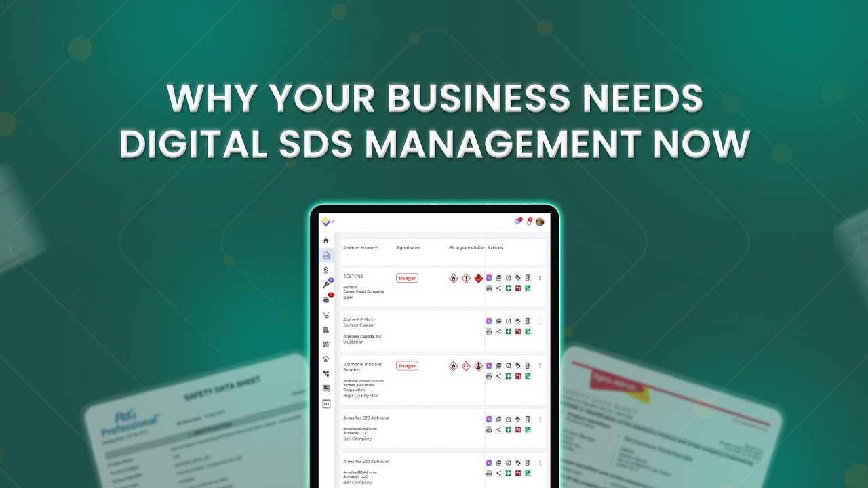Screen dimensions: 868x488
Task: Open the QR code sidebar icon
Action: 326,344
